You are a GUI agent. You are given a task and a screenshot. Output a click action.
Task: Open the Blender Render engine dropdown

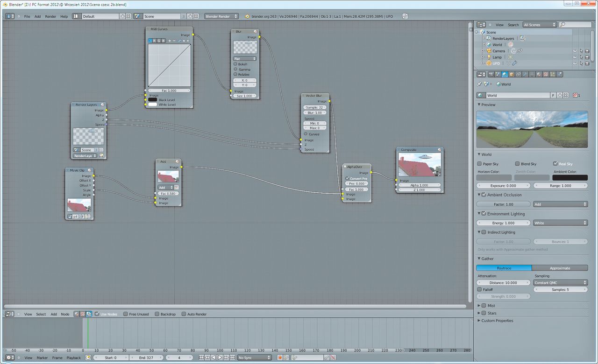[221, 16]
